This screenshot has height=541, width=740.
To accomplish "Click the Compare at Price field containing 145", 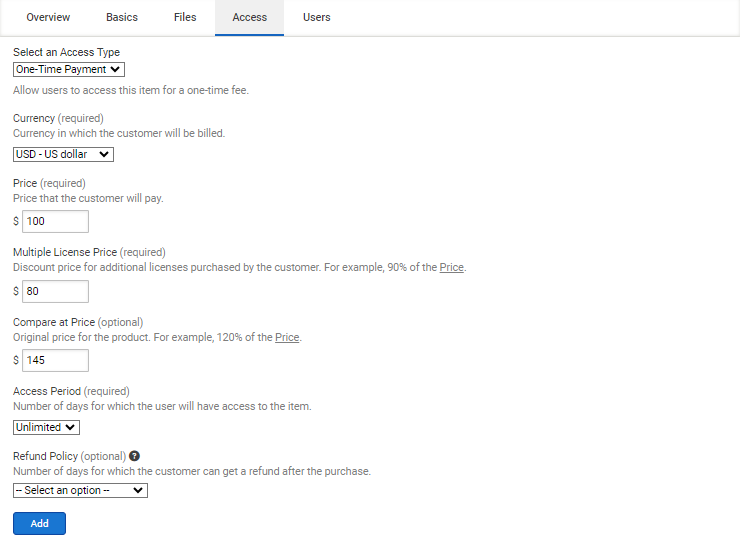I will 55,360.
